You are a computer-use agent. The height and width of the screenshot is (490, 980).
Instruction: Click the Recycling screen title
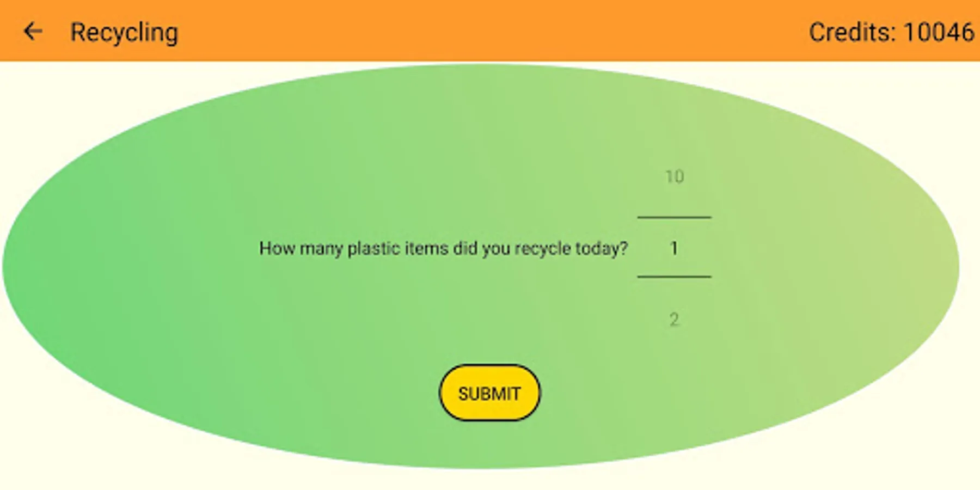click(124, 33)
